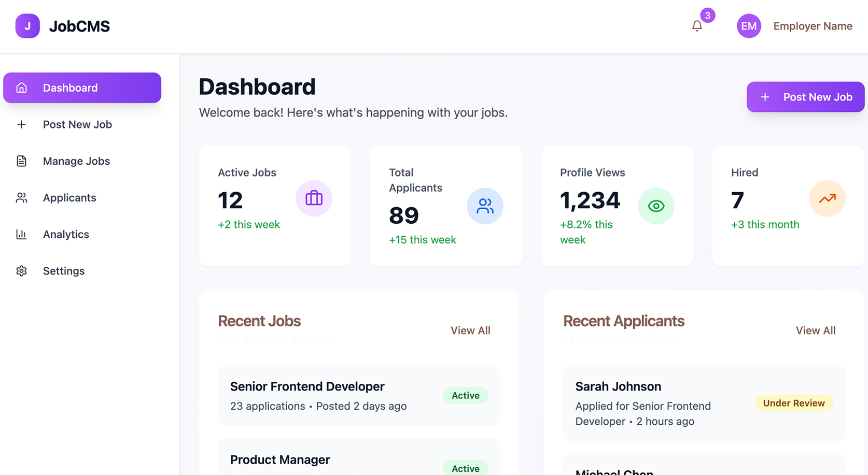Select the Dashboard home icon

pos(21,88)
